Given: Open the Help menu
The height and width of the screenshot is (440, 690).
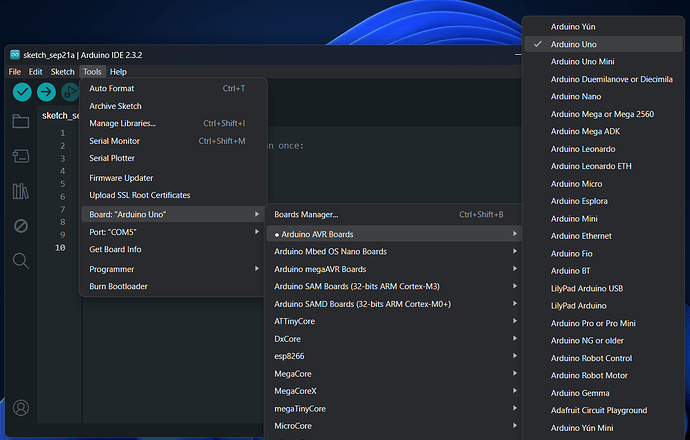Looking at the screenshot, I should (x=118, y=72).
